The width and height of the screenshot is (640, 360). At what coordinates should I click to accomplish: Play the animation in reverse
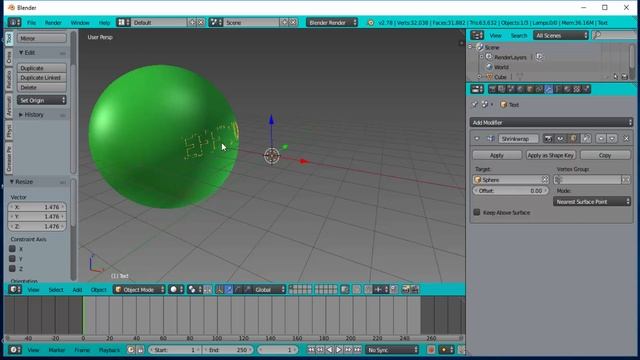pyautogui.click(x=329, y=350)
